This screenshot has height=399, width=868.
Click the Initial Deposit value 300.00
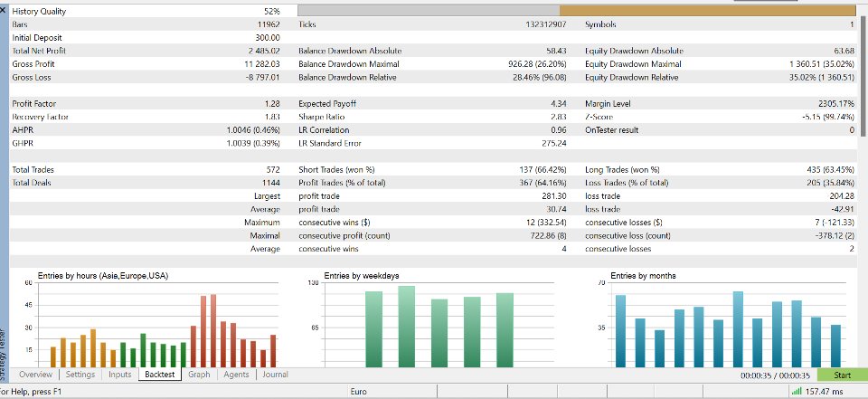(268, 38)
